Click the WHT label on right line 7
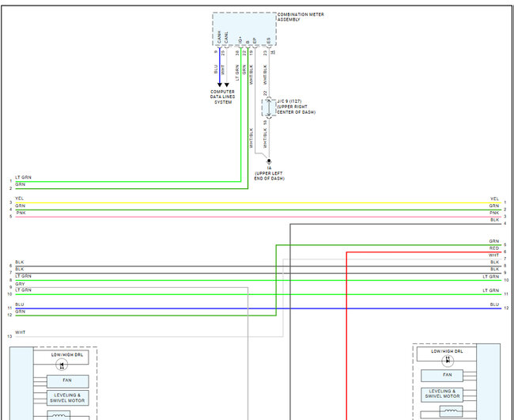This screenshot has height=420, width=514. point(493,255)
